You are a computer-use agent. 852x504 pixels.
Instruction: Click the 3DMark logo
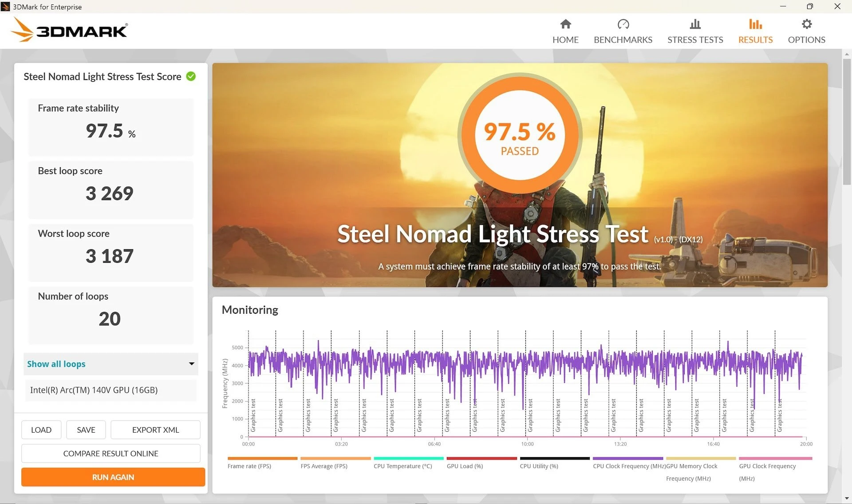pos(70,30)
